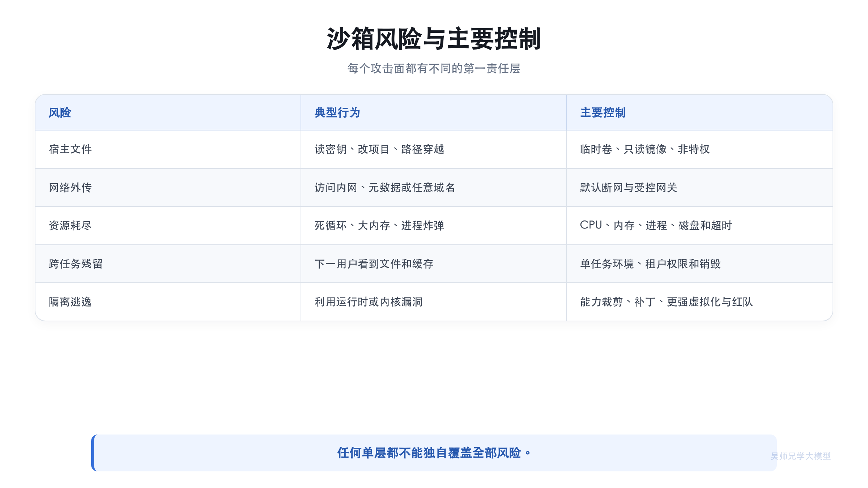The image size is (868, 488).
Task: Click the 跨任务残留 cell
Action: 168,264
